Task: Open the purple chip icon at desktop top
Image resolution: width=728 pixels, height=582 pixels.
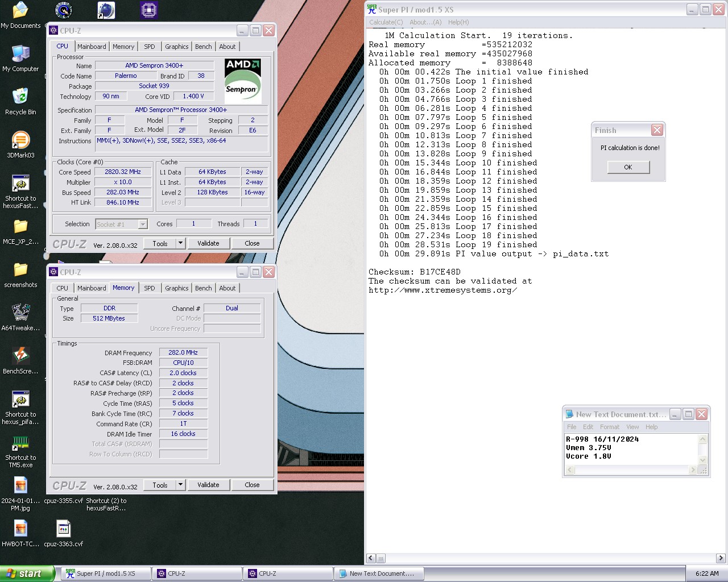Action: 148,10
